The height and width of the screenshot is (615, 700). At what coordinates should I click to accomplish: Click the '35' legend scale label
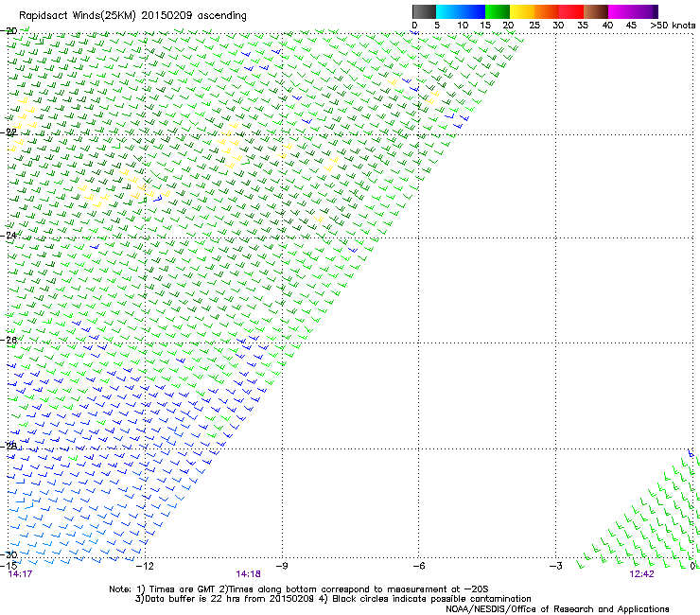(x=583, y=26)
